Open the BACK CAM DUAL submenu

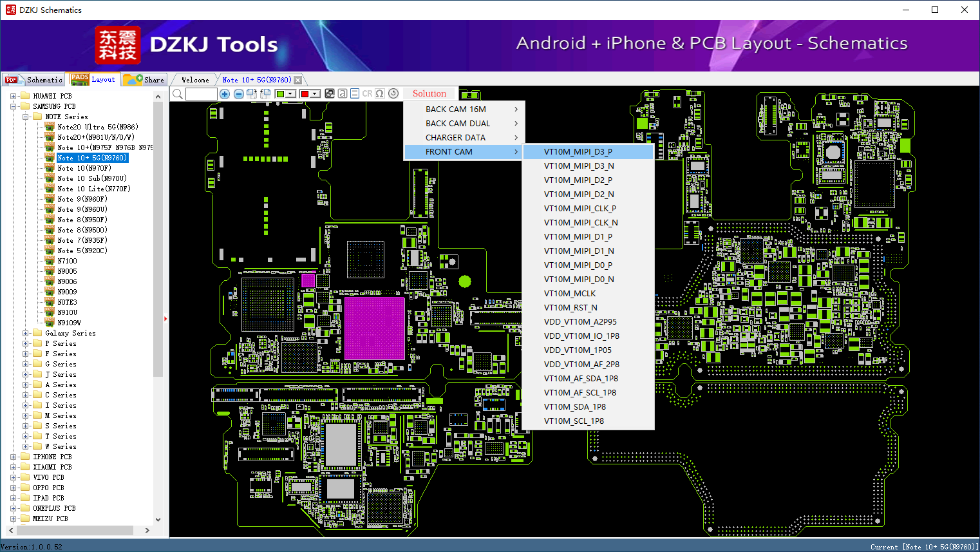pos(464,124)
